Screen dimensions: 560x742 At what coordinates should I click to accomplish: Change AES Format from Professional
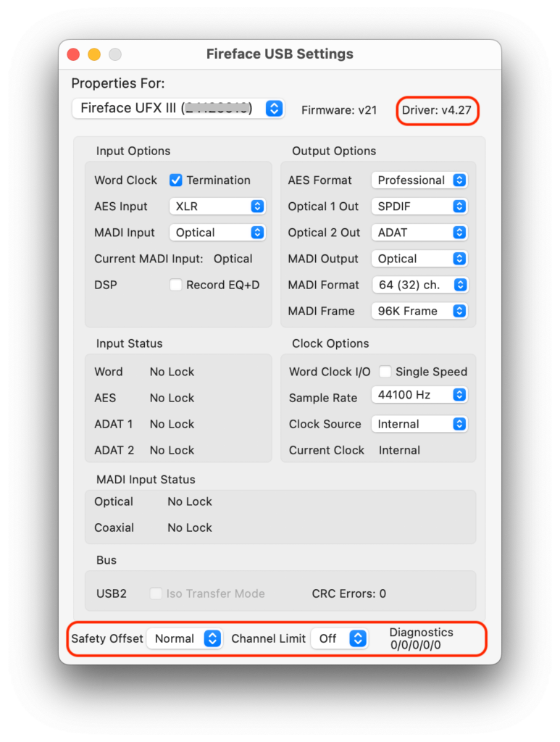419,180
